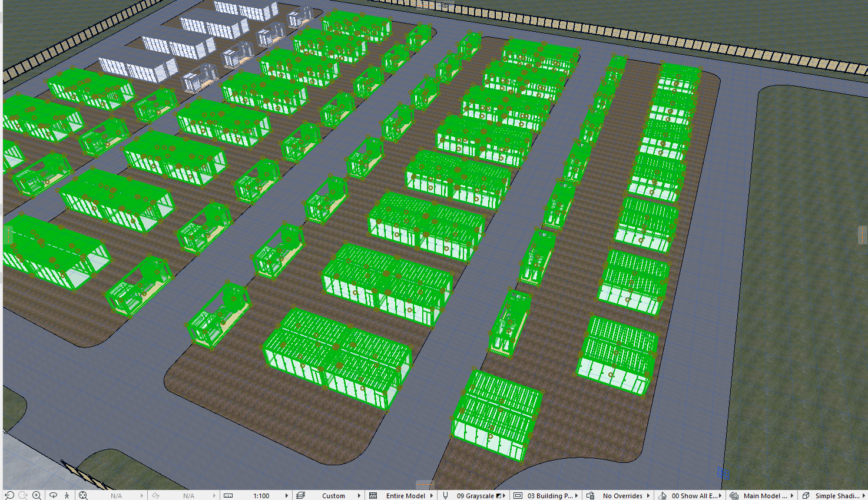868x500 pixels.
Task: Click the Fit in Window icon
Action: pos(83,495)
